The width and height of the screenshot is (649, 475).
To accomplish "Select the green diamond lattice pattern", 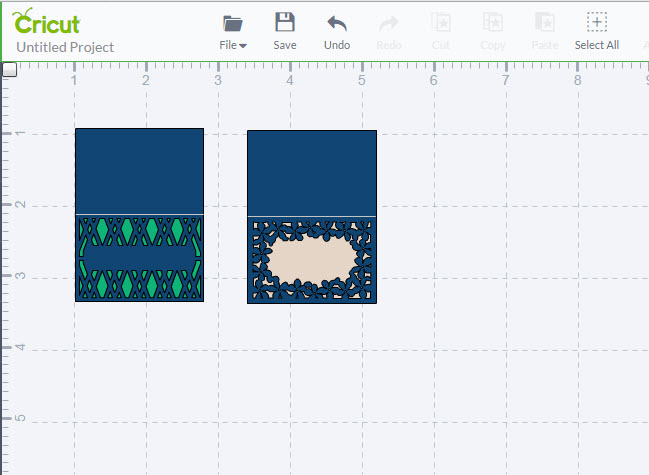I will 152,231.
